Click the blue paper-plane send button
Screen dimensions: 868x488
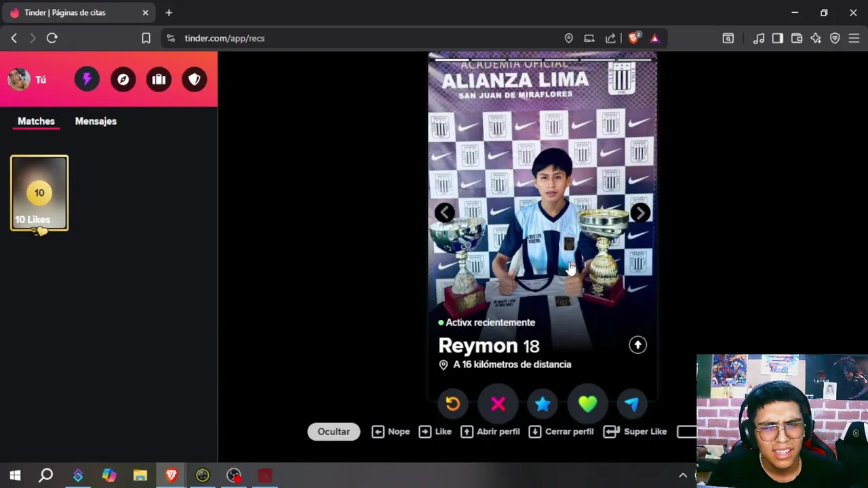tap(632, 404)
